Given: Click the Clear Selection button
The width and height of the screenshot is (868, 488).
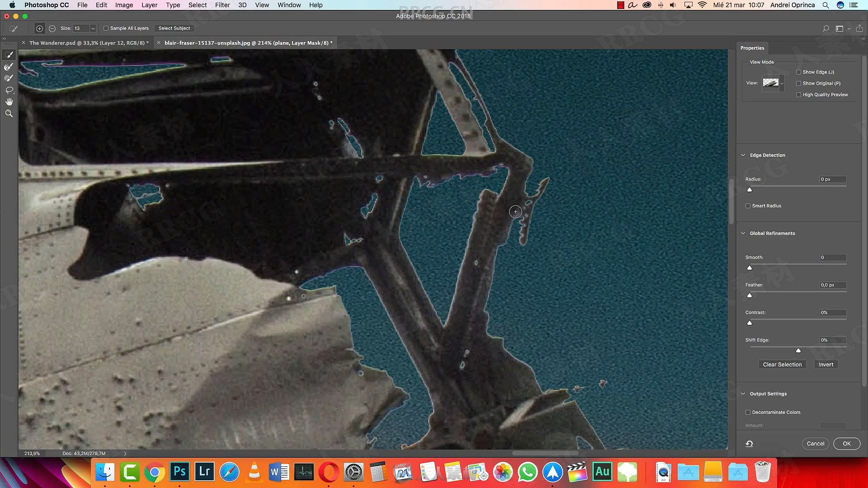Looking at the screenshot, I should click(782, 364).
